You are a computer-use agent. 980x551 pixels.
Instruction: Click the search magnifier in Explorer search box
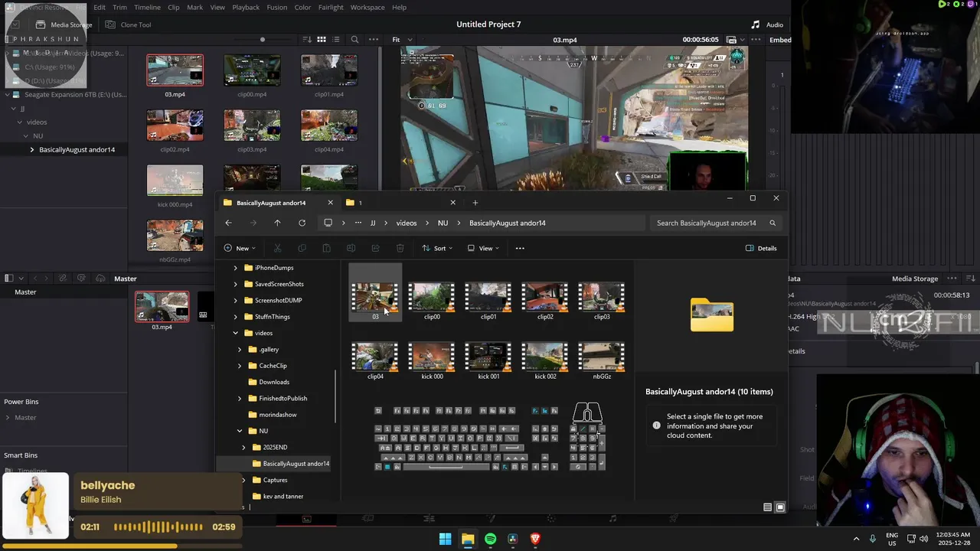tap(773, 223)
